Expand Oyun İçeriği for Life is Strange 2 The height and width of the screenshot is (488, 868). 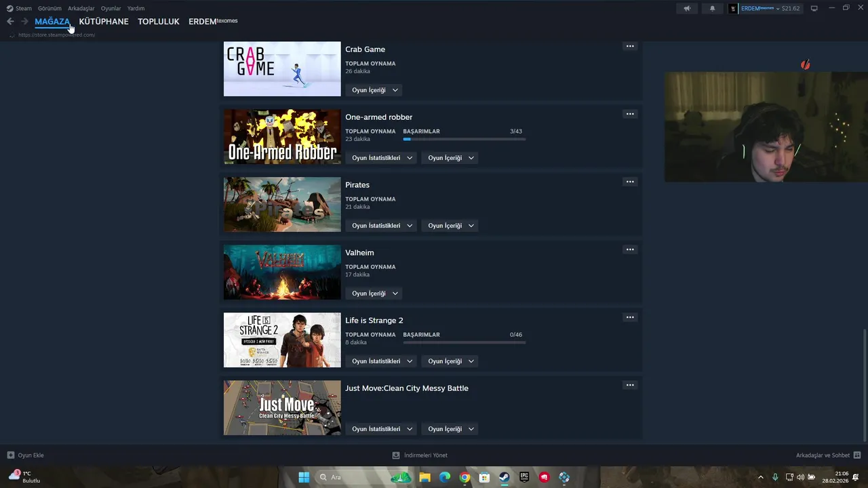pos(450,361)
